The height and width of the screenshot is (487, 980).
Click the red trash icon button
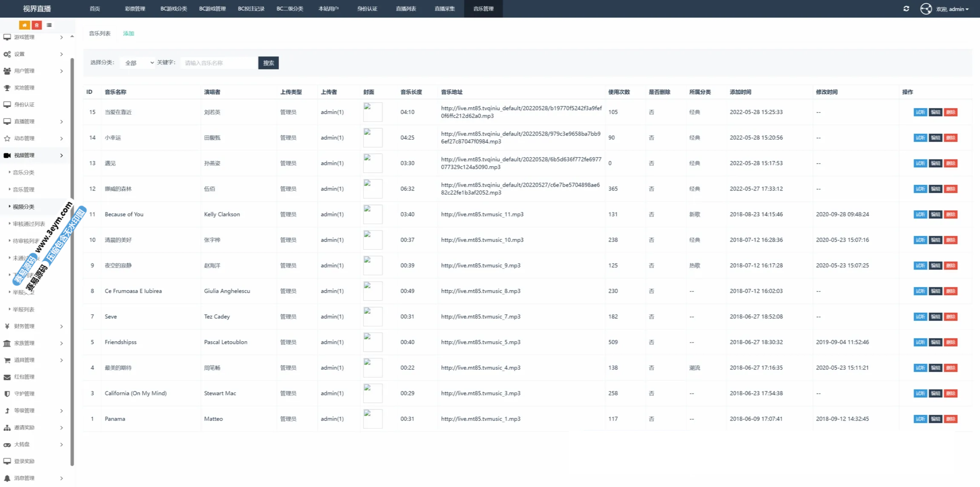point(37,25)
